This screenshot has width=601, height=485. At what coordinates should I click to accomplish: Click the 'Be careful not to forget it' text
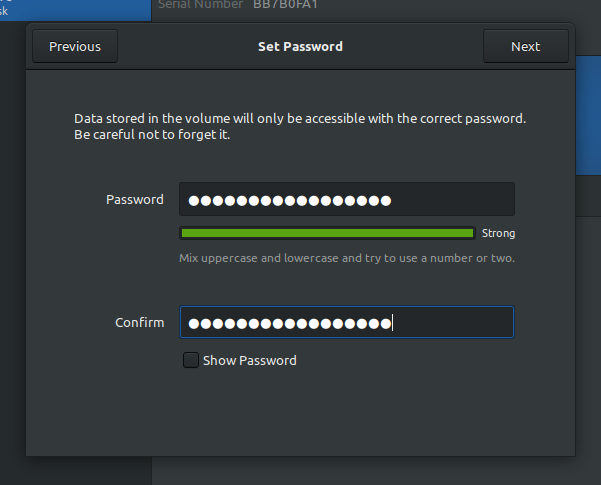[152, 135]
